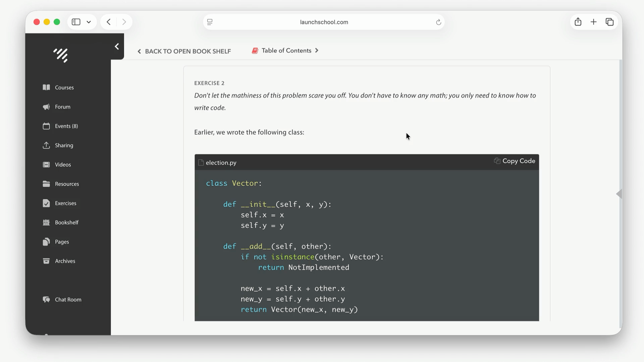Open Events calendar in sidebar
Viewport: 644px width, 362px height.
(46, 126)
